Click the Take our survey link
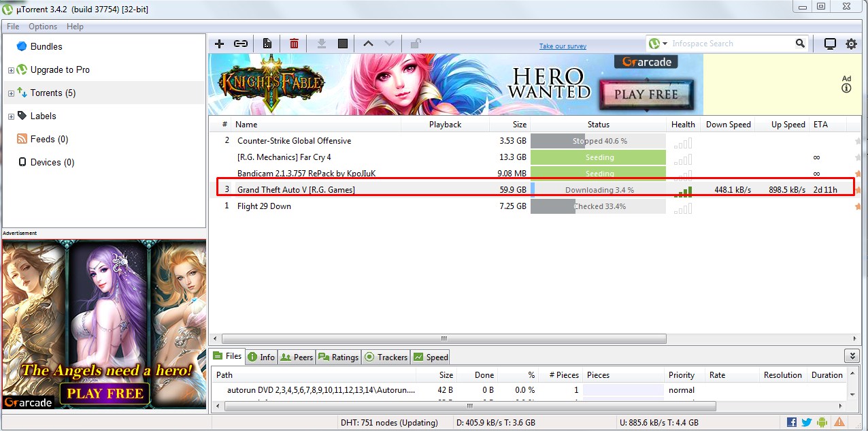The image size is (868, 431). [562, 46]
